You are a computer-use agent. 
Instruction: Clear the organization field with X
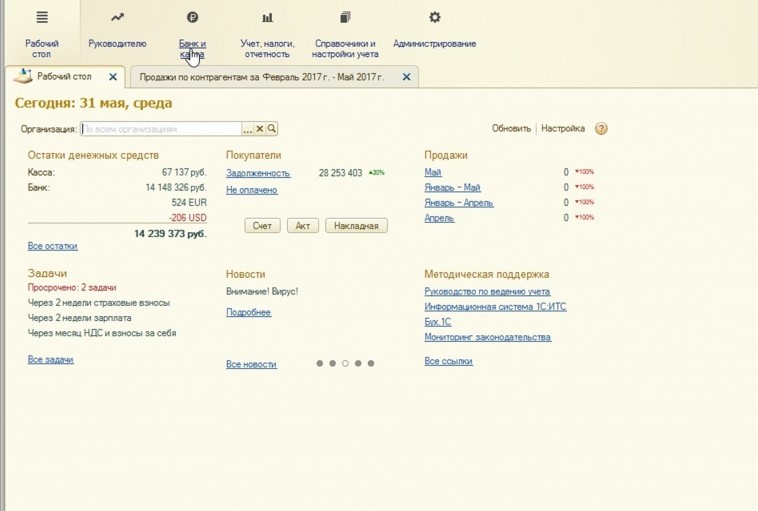click(260, 129)
